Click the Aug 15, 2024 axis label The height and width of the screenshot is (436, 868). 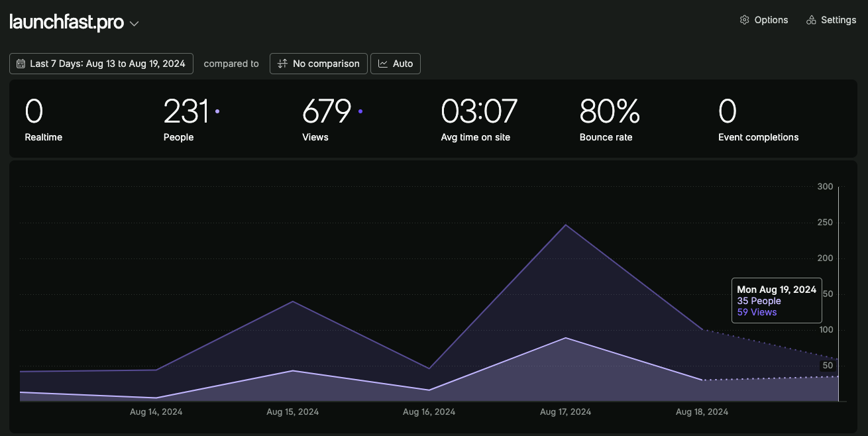click(x=292, y=411)
